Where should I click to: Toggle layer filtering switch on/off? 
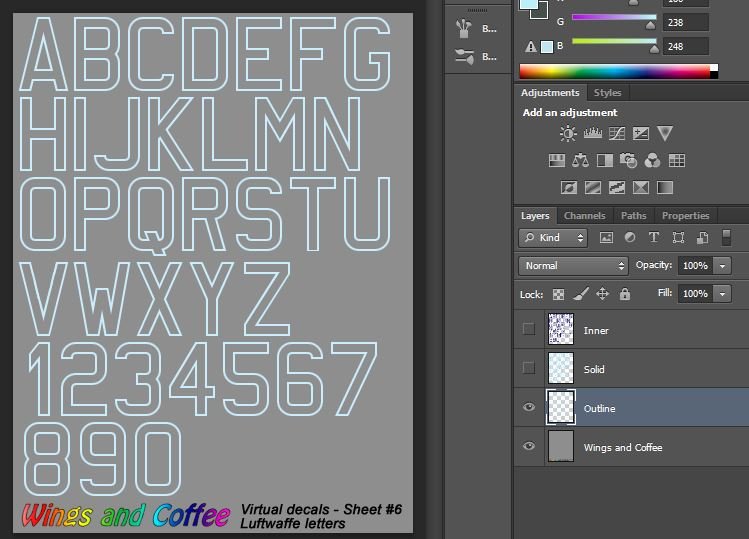pyautogui.click(x=726, y=237)
